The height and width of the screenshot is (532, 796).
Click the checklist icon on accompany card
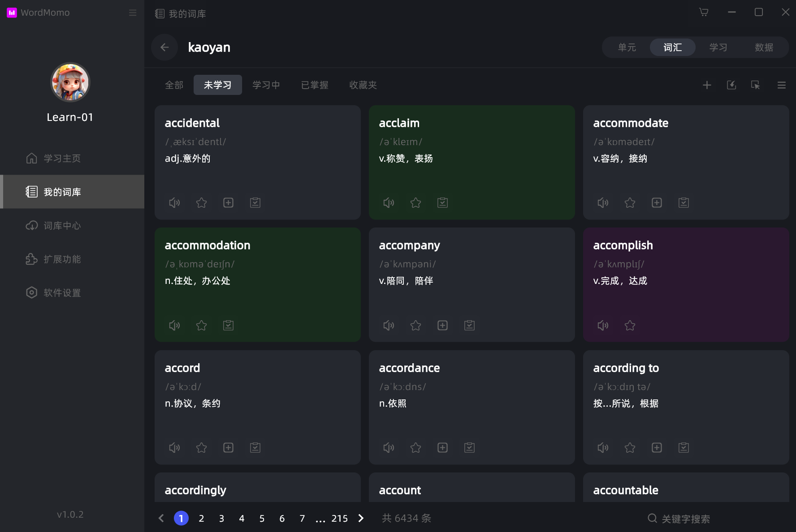469,326
